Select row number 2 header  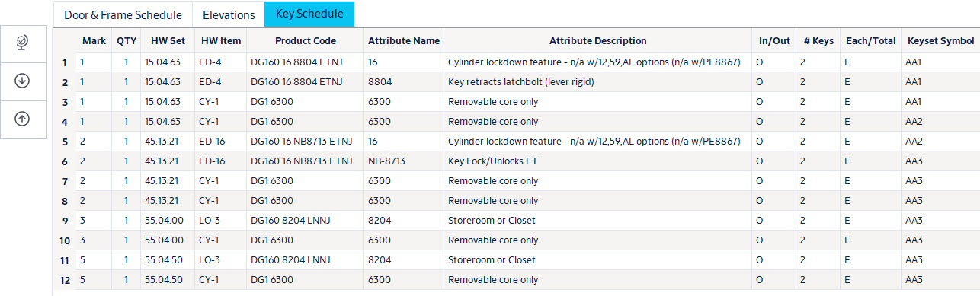point(65,82)
